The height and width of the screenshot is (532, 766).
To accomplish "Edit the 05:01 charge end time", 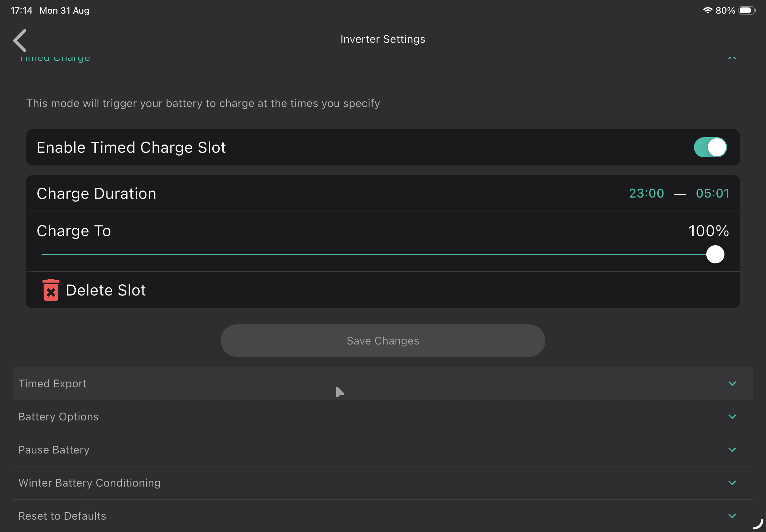I will click(x=712, y=193).
